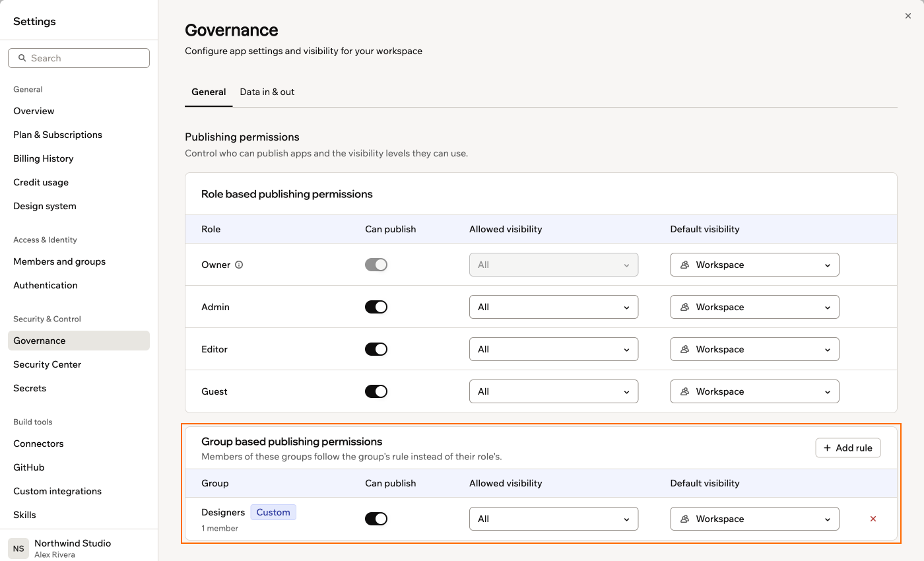Click the Northwind Studio workspace switcher

coord(79,548)
